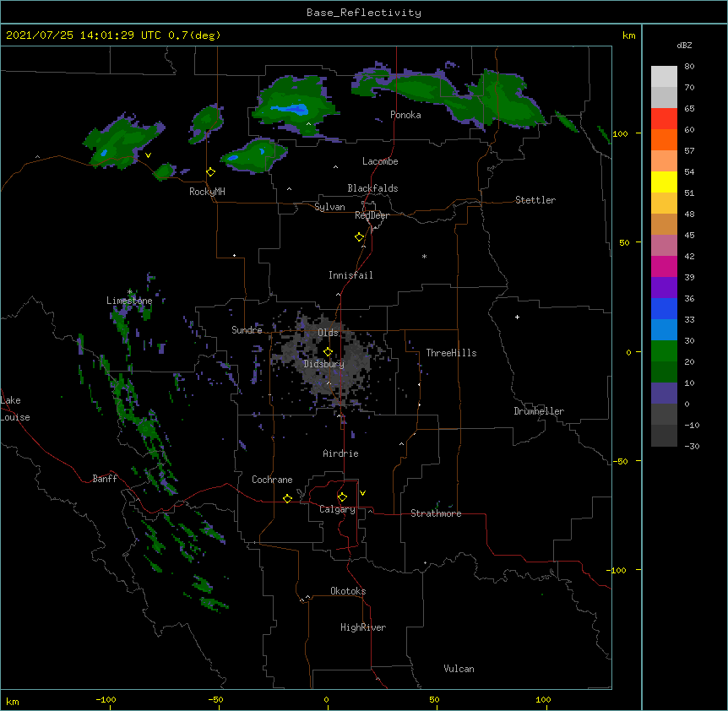Click the yellow diamond marker south of RedDeer
The image size is (728, 711).
pos(360,237)
